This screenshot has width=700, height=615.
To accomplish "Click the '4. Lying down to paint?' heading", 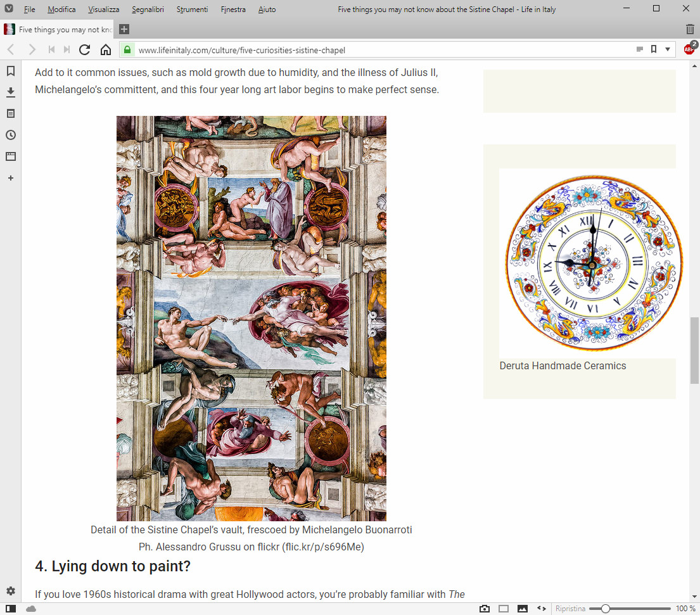I will [113, 566].
